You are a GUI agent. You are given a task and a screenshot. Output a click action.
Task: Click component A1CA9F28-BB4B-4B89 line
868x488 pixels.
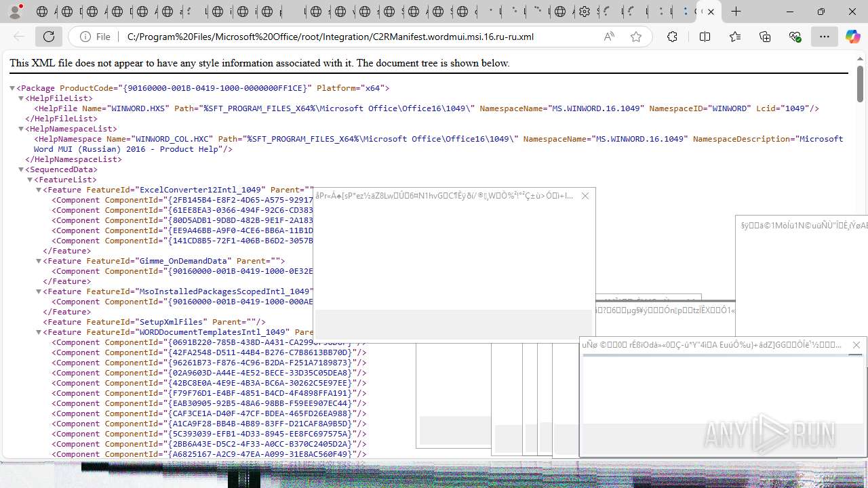[209, 424]
